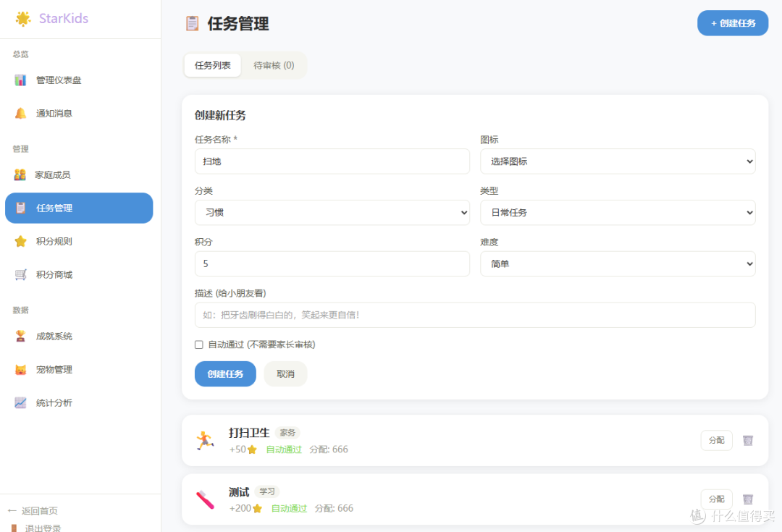Toggle the 自动通过 checkbox
Image resolution: width=782 pixels, height=532 pixels.
(x=199, y=345)
